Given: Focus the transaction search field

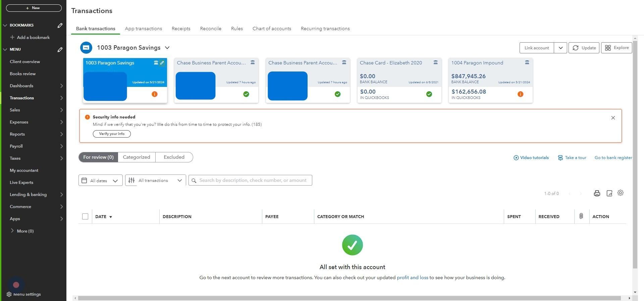Looking at the screenshot, I should click(x=250, y=181).
